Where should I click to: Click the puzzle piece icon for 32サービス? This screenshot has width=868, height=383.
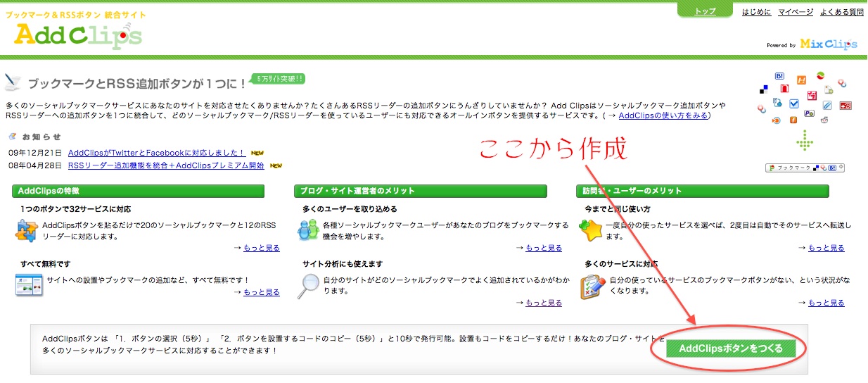pyautogui.click(x=27, y=231)
